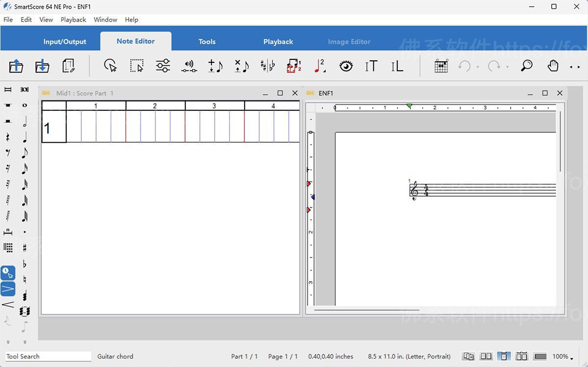Click the Tools ribbon tab
This screenshot has width=588, height=367.
point(207,42)
